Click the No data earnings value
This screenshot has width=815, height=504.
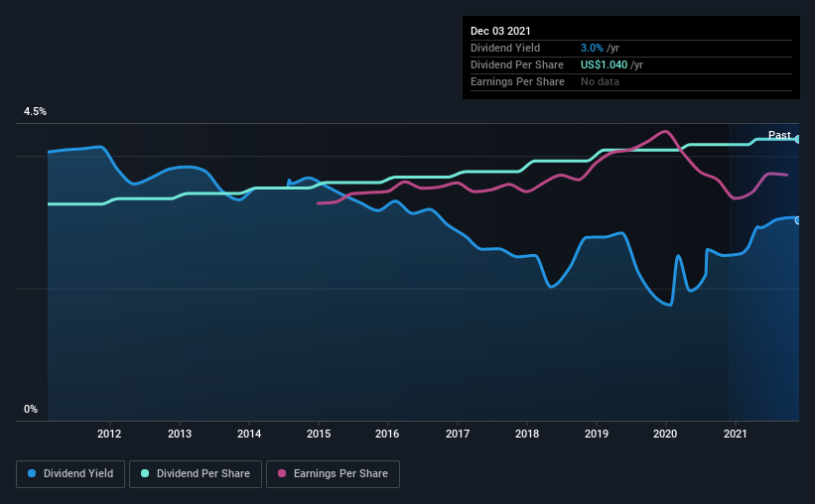coord(600,81)
